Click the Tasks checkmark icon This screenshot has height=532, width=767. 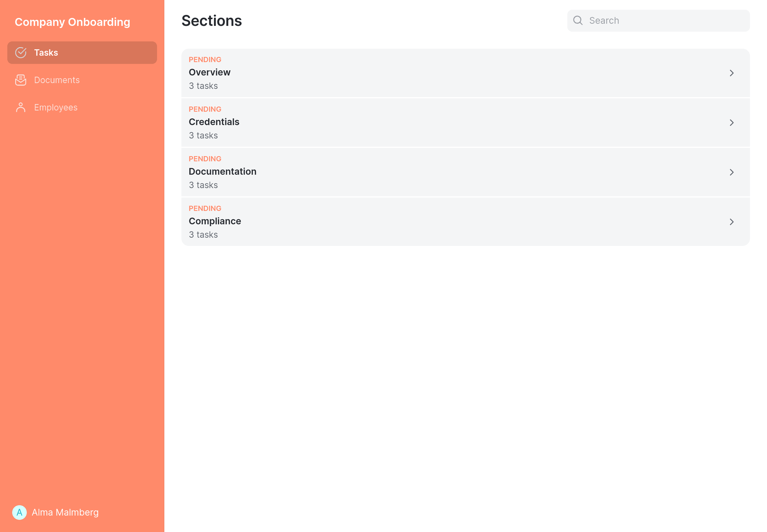pos(21,53)
